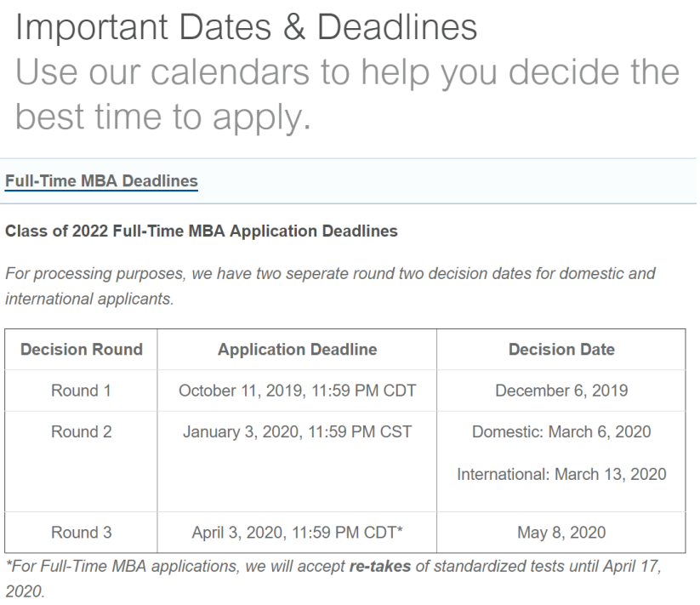Click the bold 're-takes' word in footnote

click(380, 566)
